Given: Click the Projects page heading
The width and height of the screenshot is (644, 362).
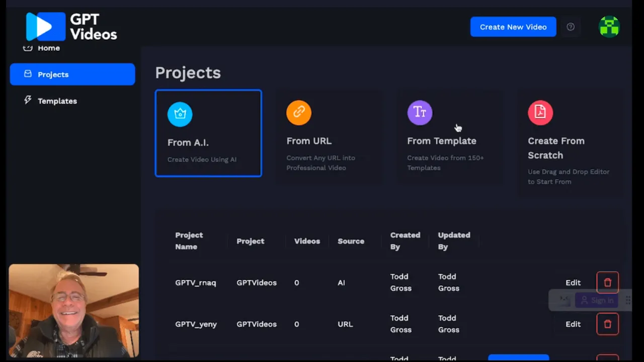Looking at the screenshot, I should pos(188,73).
